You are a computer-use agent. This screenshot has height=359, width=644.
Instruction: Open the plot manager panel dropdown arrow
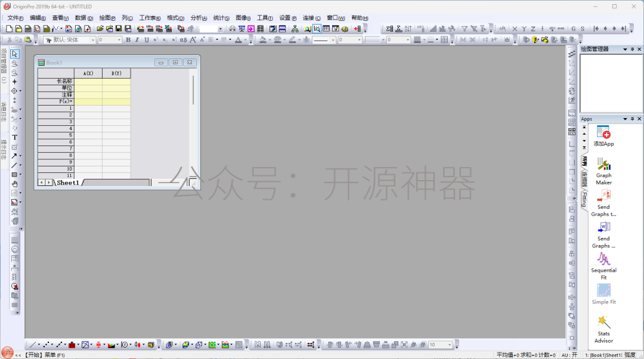point(625,49)
